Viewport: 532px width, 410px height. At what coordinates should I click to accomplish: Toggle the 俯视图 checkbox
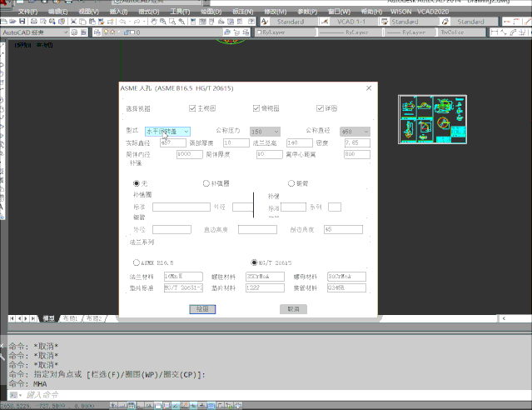pos(256,108)
